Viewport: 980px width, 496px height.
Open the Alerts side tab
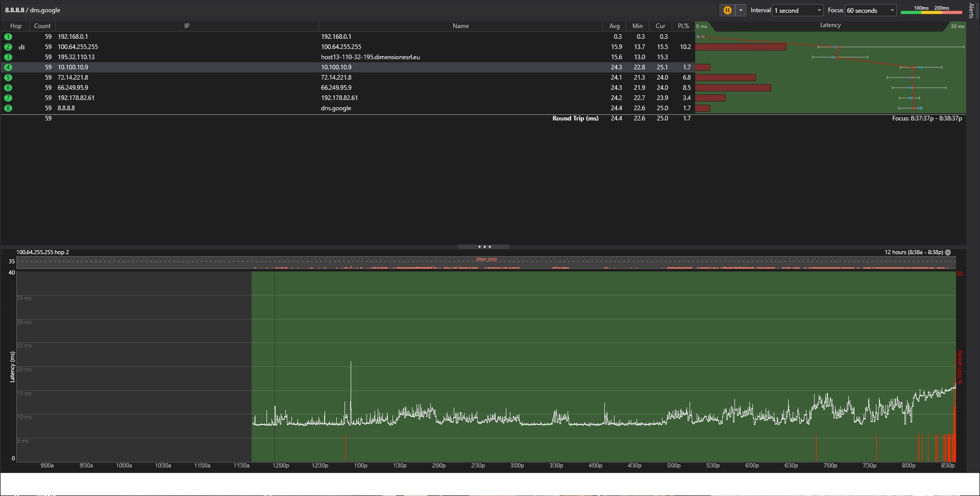pyautogui.click(x=971, y=10)
